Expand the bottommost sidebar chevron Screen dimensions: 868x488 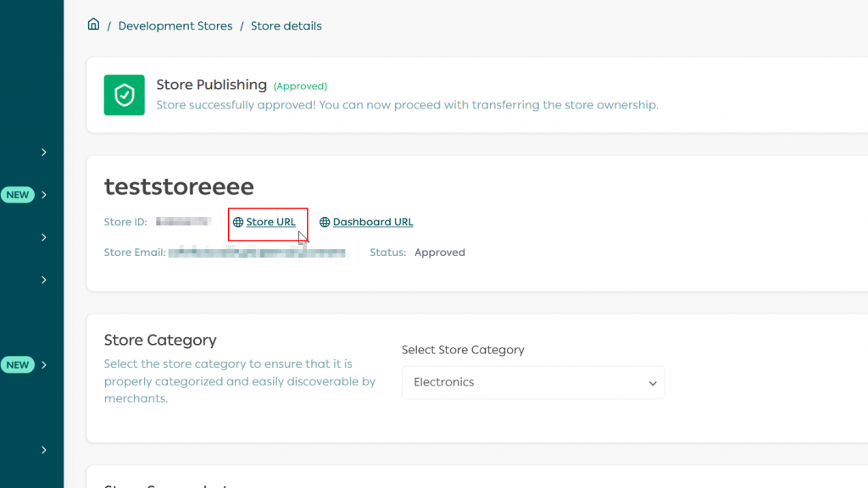(x=44, y=450)
